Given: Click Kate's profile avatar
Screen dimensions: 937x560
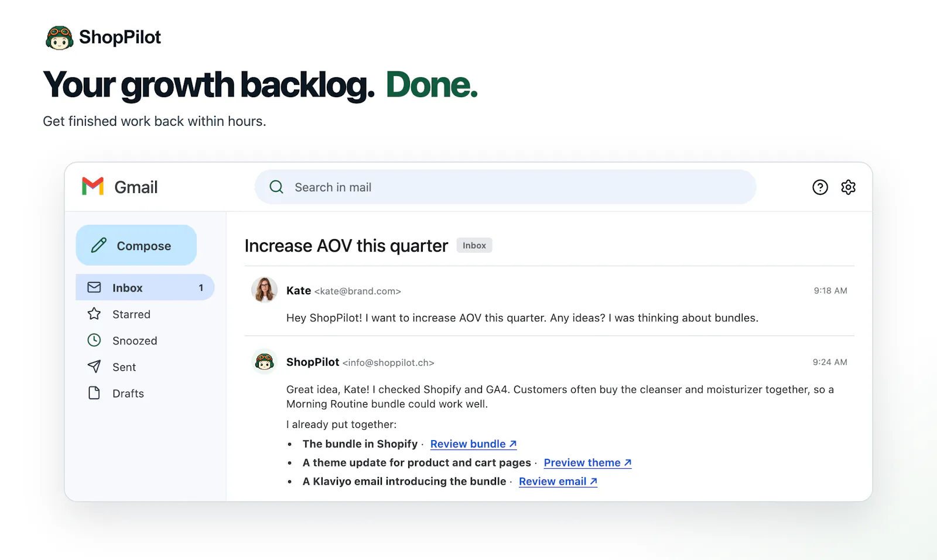Looking at the screenshot, I should [265, 290].
